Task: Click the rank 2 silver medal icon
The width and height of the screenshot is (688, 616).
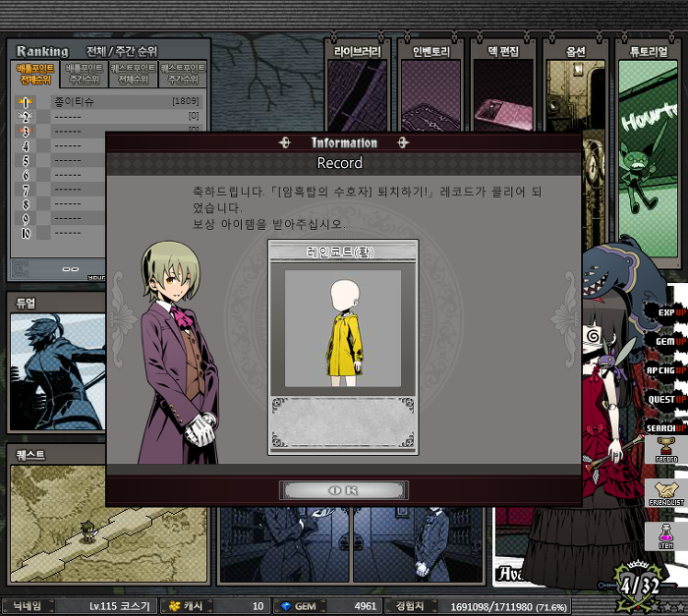Action: [x=25, y=117]
